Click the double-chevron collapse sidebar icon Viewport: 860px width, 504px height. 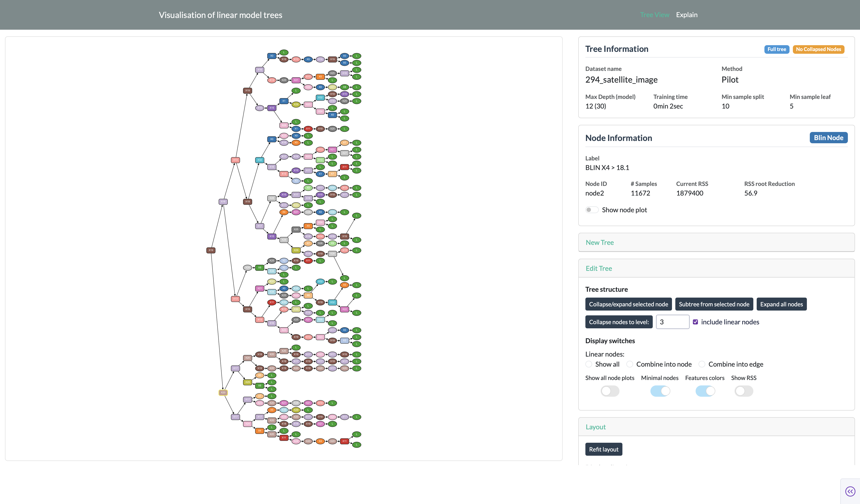click(850, 491)
